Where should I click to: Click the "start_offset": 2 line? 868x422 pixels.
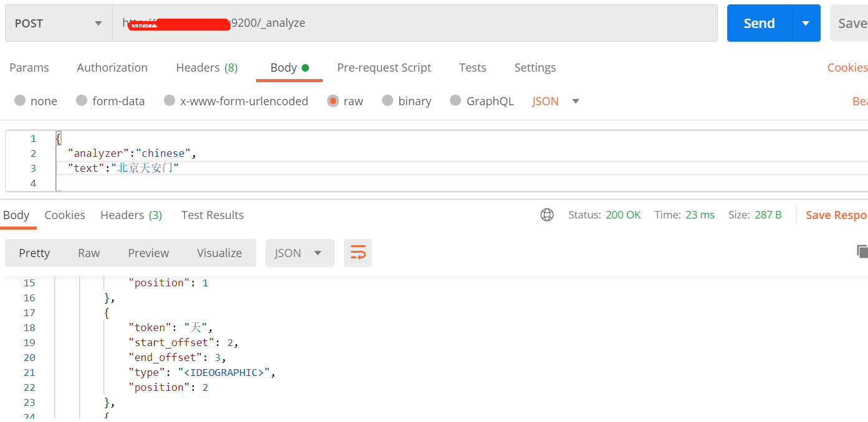(183, 342)
